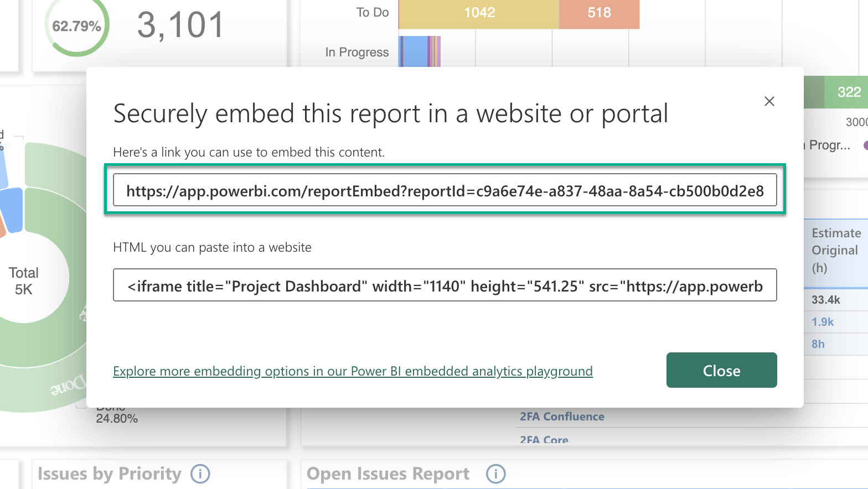The height and width of the screenshot is (489, 868).
Task: Close the embed dialog with the X icon
Action: click(769, 101)
